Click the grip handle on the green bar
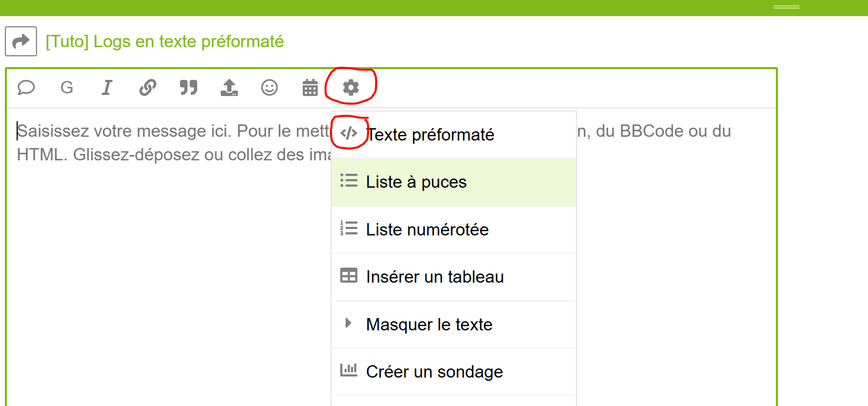The height and width of the screenshot is (406, 868). (786, 7)
